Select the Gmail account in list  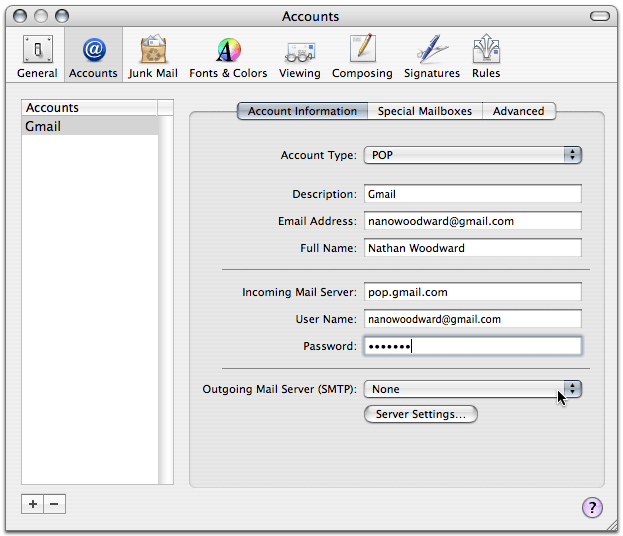tap(89, 127)
